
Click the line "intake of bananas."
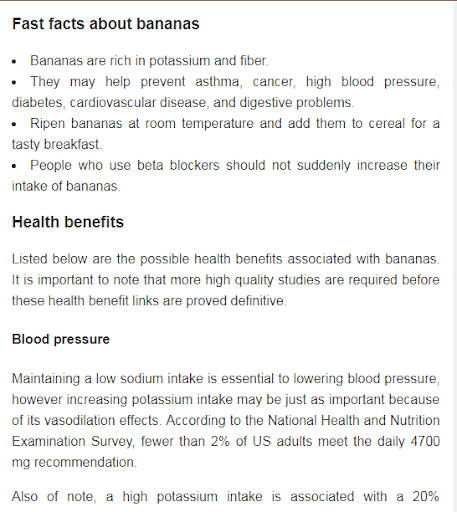click(x=66, y=186)
